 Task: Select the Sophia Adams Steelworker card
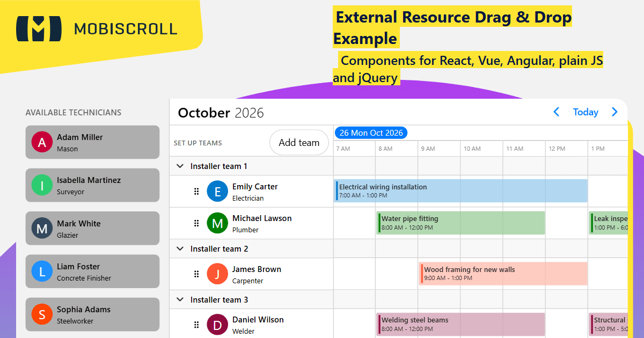click(92, 314)
